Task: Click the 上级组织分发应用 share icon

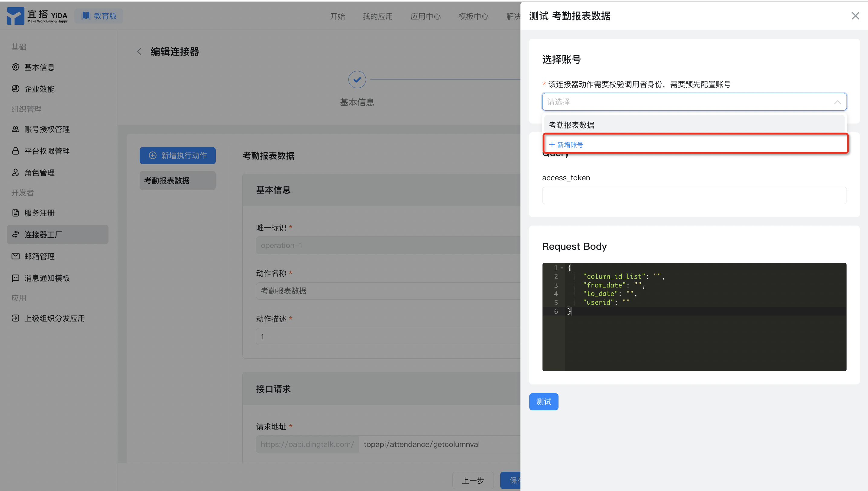Action: click(15, 318)
